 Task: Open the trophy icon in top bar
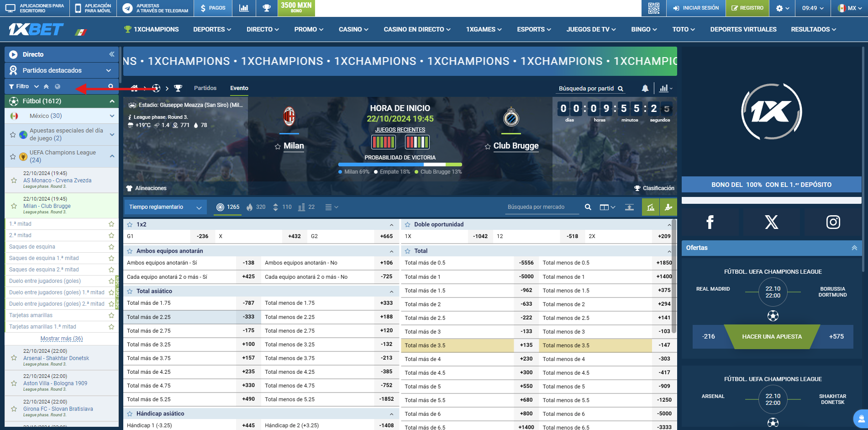[x=267, y=8]
